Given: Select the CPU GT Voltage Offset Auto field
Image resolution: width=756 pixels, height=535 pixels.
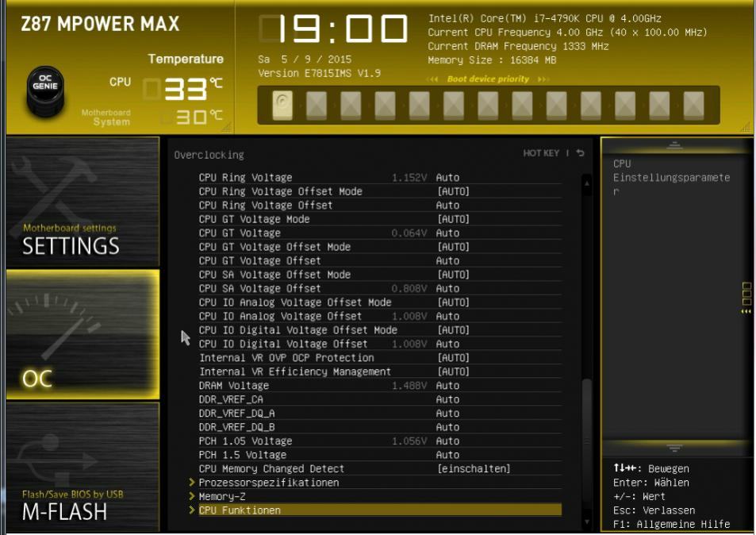Looking at the screenshot, I should pyautogui.click(x=447, y=261).
